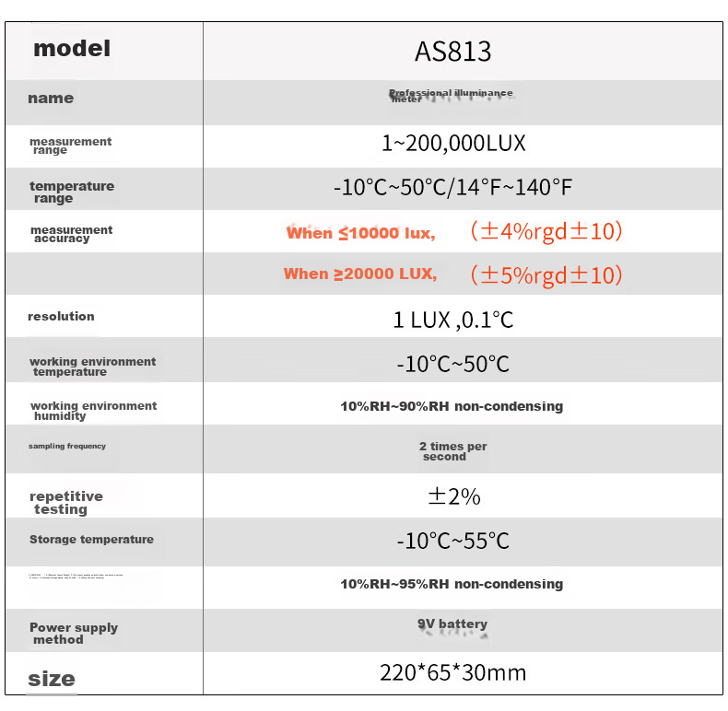Screen dimensions: 728x711
Task: Click the 'measurement range' label
Action: tap(71, 146)
